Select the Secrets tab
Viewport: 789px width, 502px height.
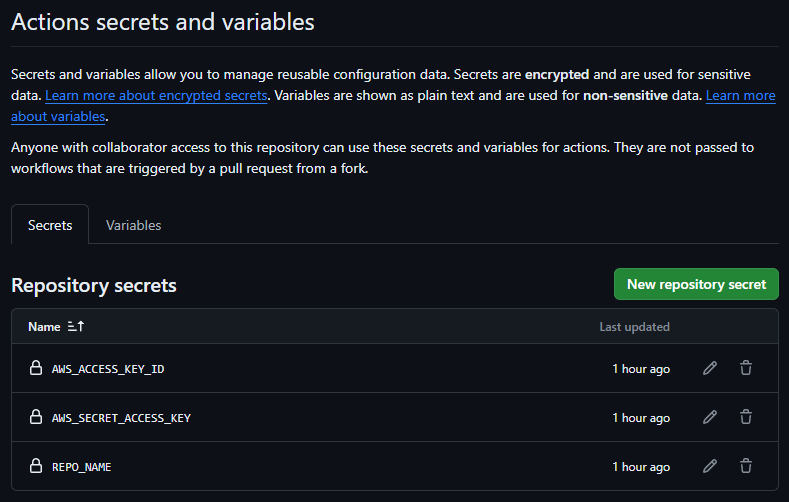50,225
